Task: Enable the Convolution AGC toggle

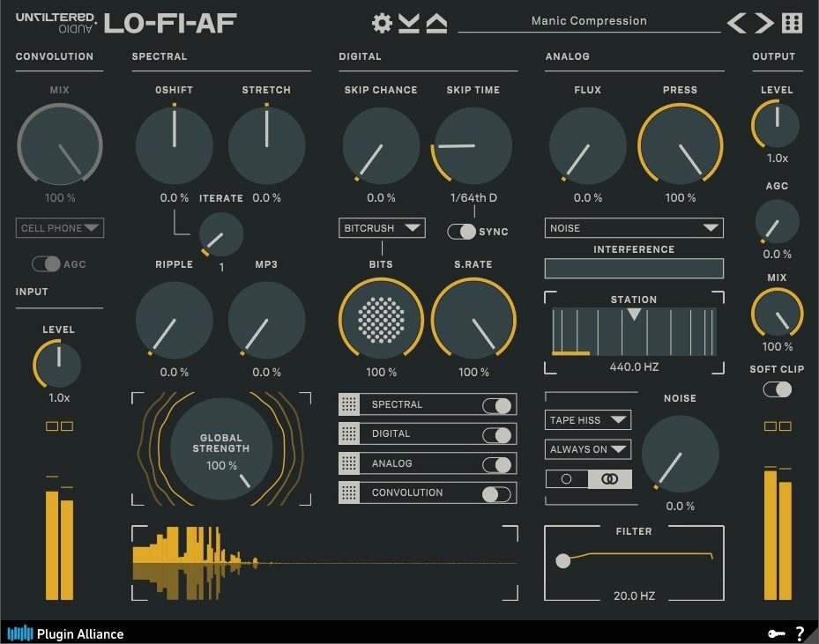Action: (x=47, y=263)
